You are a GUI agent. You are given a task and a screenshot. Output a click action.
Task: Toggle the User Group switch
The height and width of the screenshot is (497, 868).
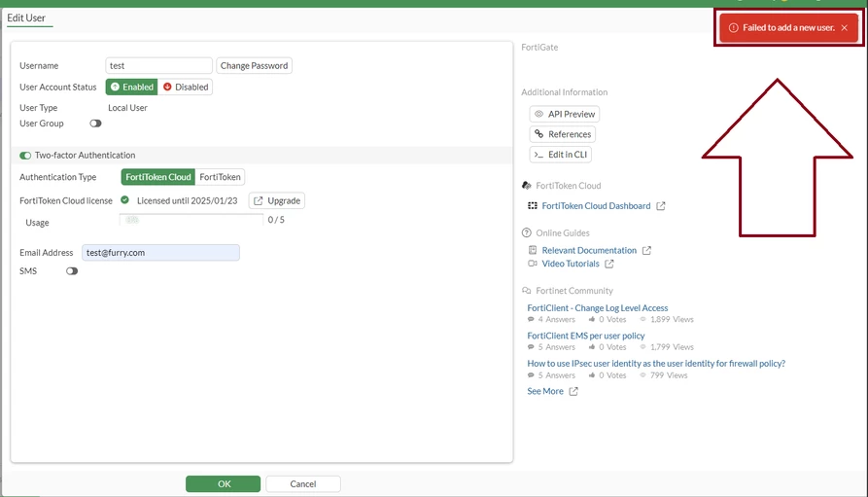coord(96,123)
